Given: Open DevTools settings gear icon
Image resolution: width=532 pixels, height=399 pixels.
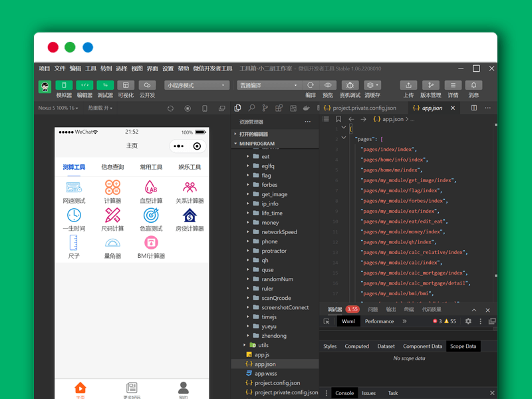Looking at the screenshot, I should (468, 321).
